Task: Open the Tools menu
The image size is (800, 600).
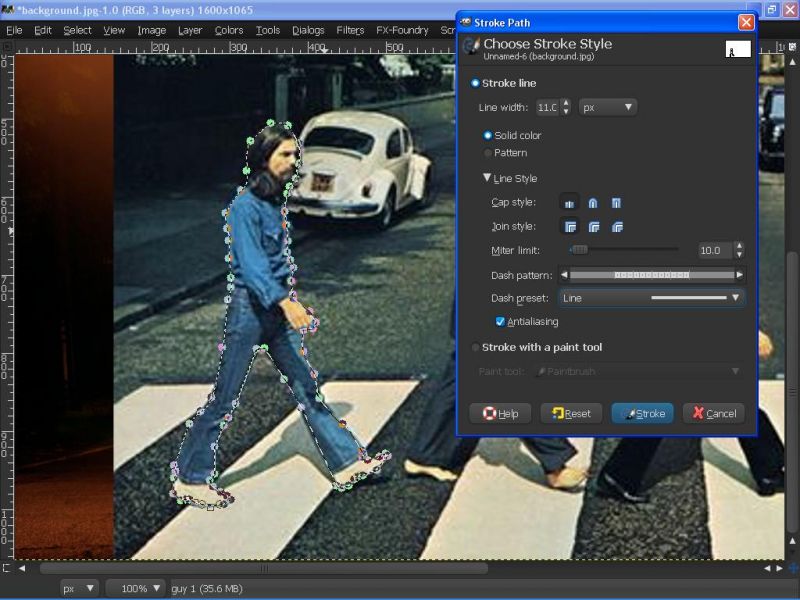Action: tap(268, 31)
